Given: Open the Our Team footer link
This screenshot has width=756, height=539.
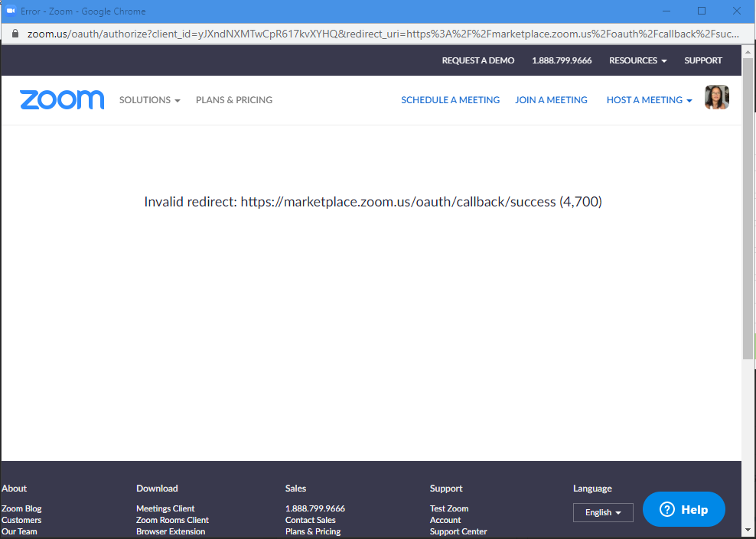Looking at the screenshot, I should [x=19, y=531].
